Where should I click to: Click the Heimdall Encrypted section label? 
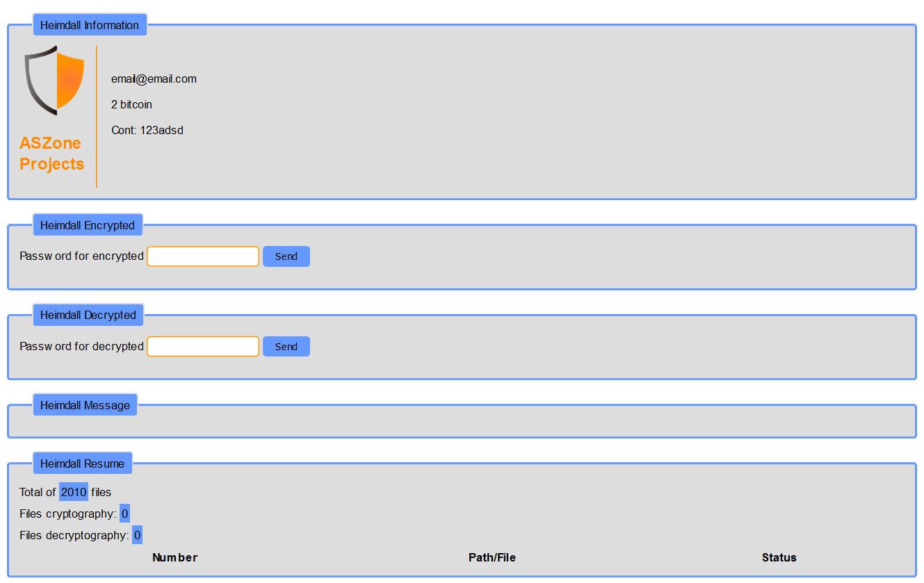click(x=88, y=225)
